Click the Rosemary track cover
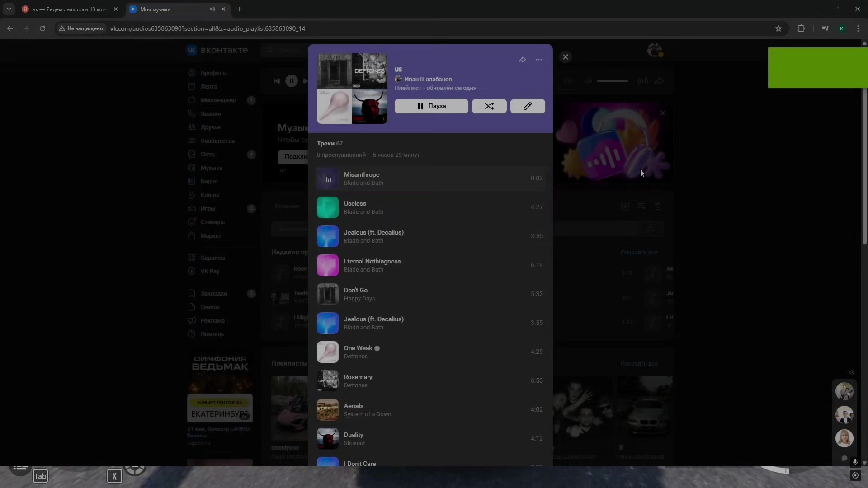 tap(328, 381)
